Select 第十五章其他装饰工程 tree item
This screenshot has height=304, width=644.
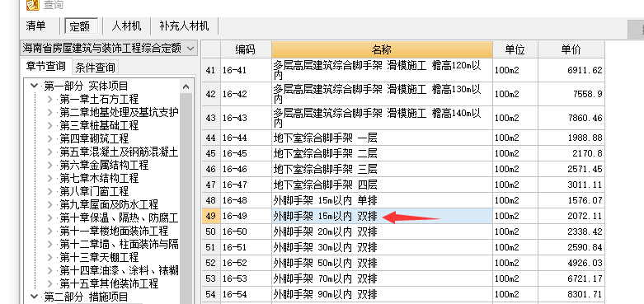(x=109, y=283)
